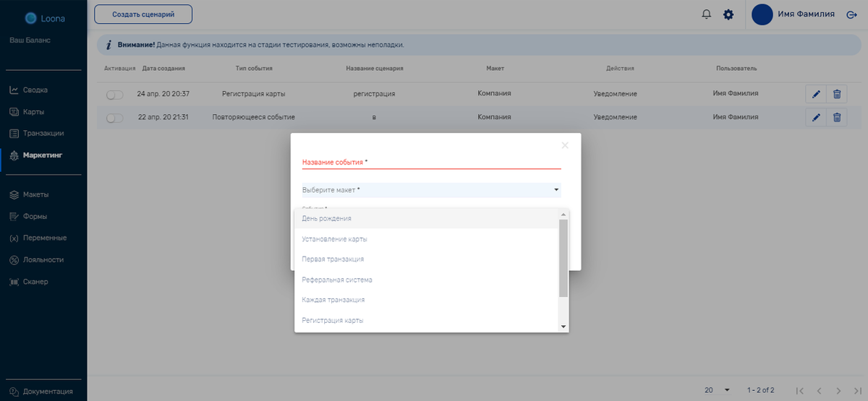The width and height of the screenshot is (868, 401).
Task: Open rows-per-page dropdown showing 20
Action: [718, 390]
